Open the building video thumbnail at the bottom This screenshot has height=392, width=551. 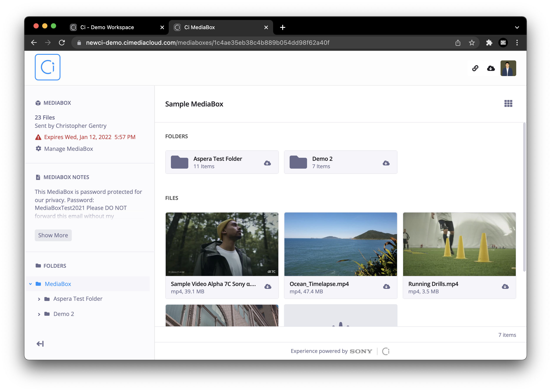(x=222, y=315)
